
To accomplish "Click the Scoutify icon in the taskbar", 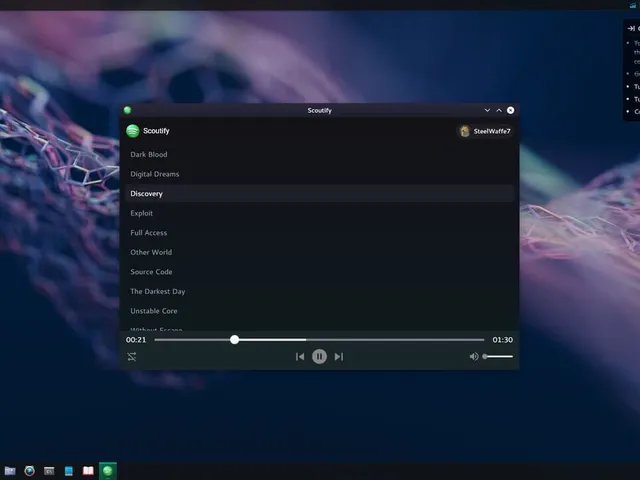I will (108, 471).
